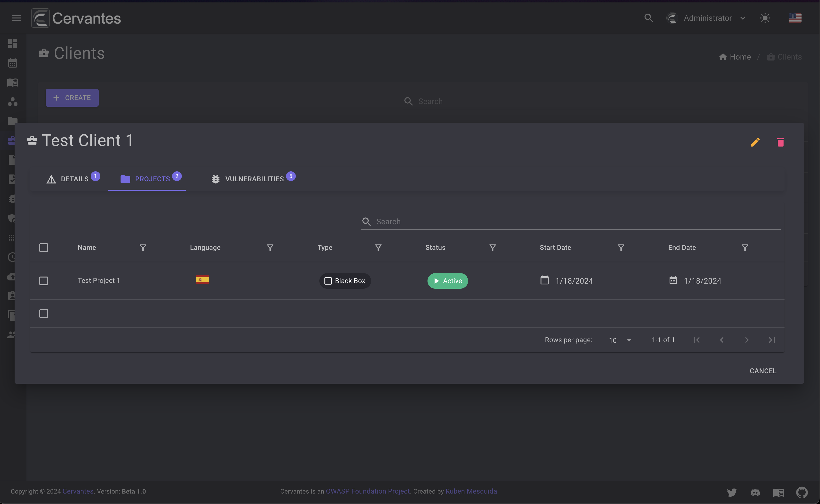This screenshot has height=504, width=820.
Task: Delete Test Client 1 with trash icon
Action: coord(780,142)
